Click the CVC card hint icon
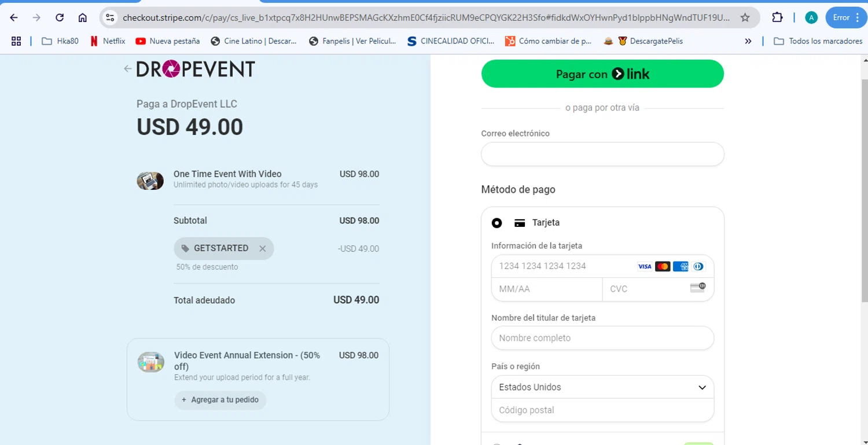Image resolution: width=868 pixels, height=445 pixels. coord(698,288)
